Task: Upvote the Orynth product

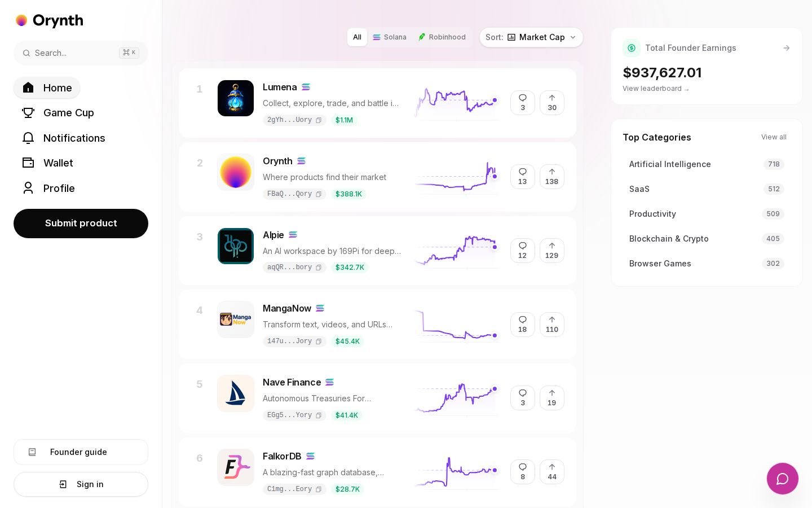Action: (551, 177)
